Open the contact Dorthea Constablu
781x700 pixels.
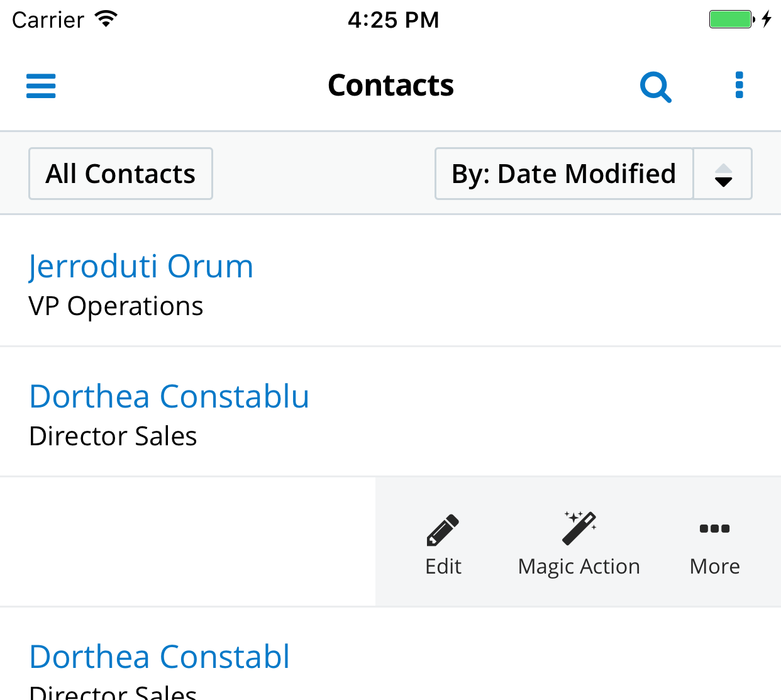point(169,396)
